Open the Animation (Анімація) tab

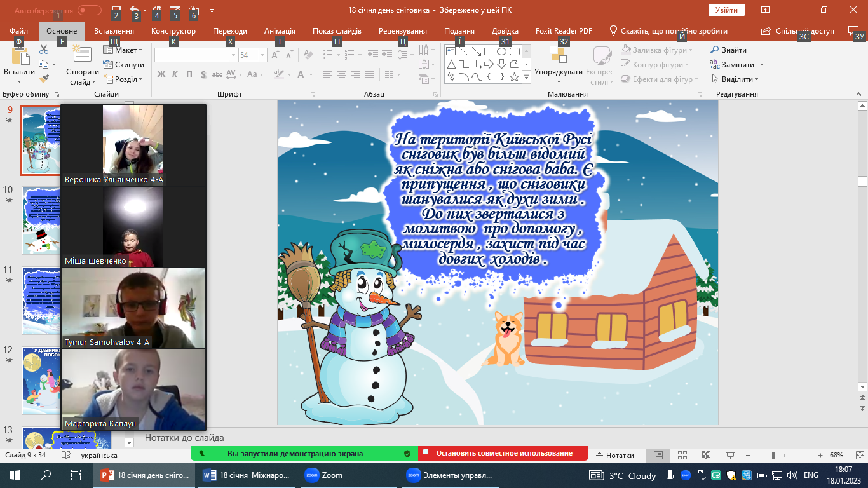[280, 31]
